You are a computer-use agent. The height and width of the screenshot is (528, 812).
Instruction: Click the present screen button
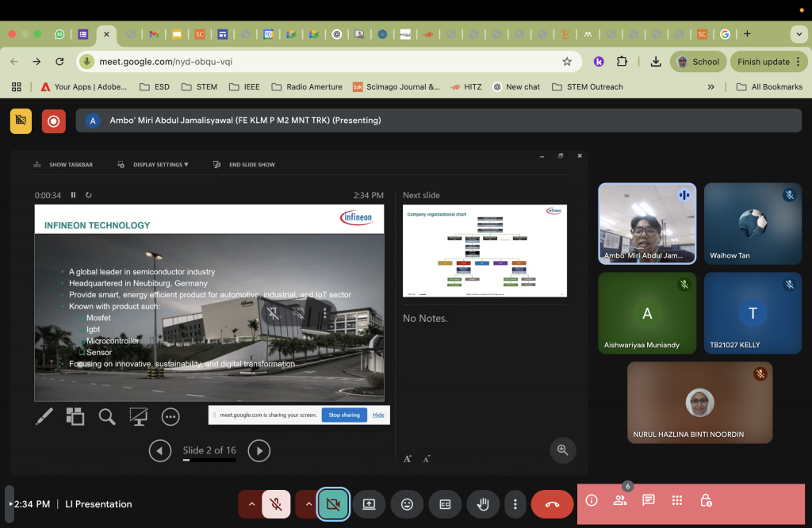[370, 503]
